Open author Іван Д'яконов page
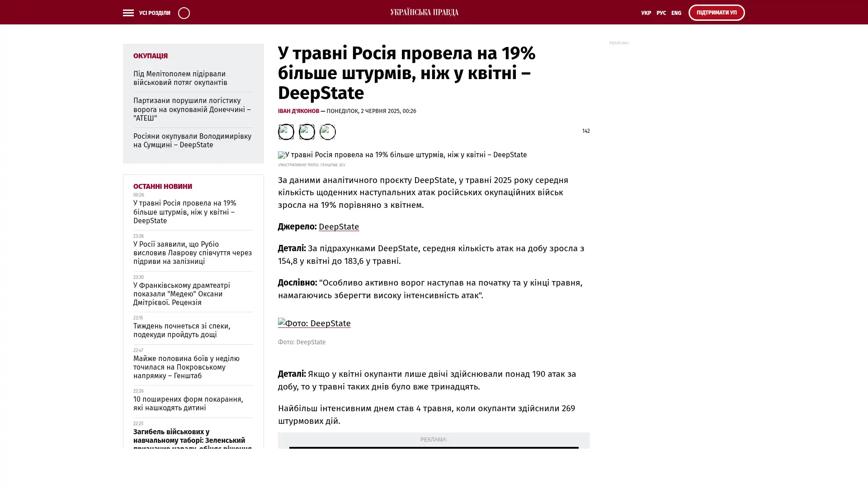868x488 pixels. [298, 111]
